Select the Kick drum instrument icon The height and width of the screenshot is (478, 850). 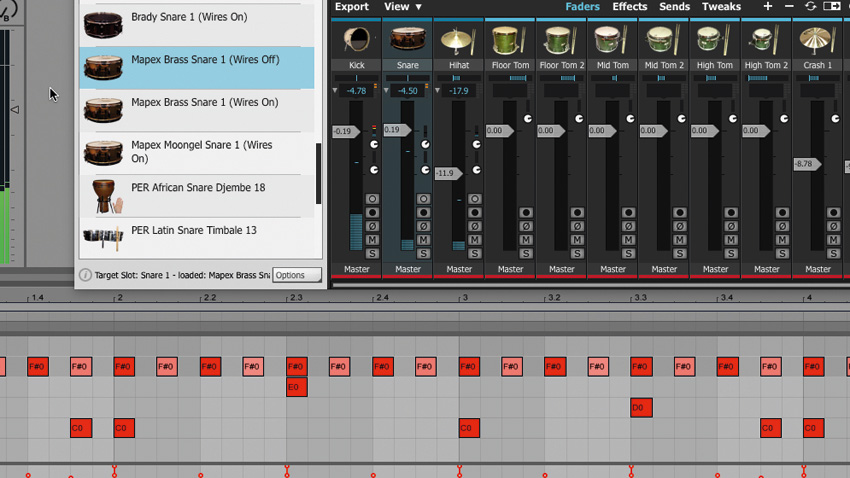pyautogui.click(x=356, y=40)
